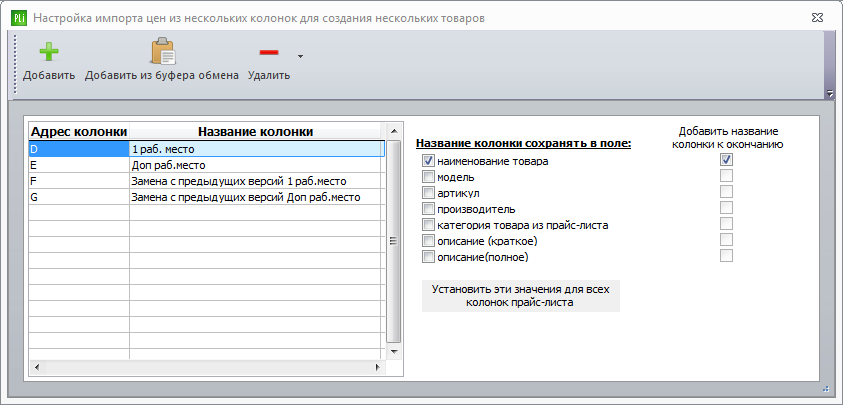Enable the артикул checkbox
The height and width of the screenshot is (405, 843).
pos(428,193)
